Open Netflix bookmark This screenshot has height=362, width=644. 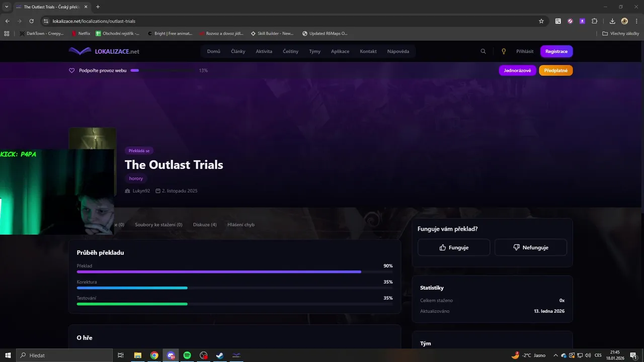tap(80, 34)
